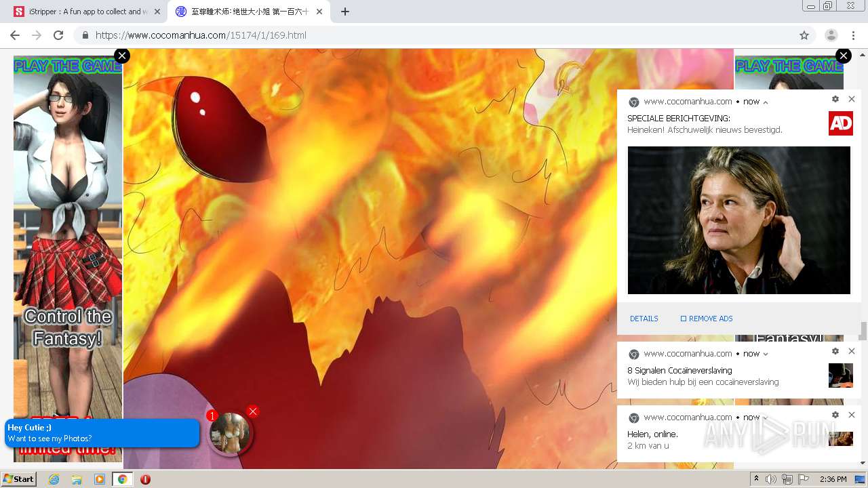Dismiss the Heineken notification

[x=852, y=99]
